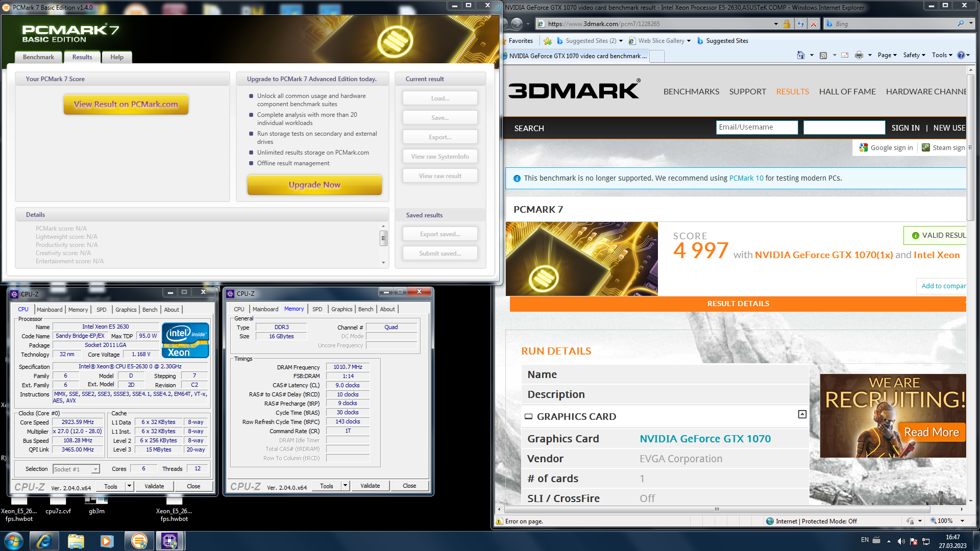Viewport: 980px width, 551px height.
Task: Click the refresh icon beside the address bar
Action: point(800,24)
